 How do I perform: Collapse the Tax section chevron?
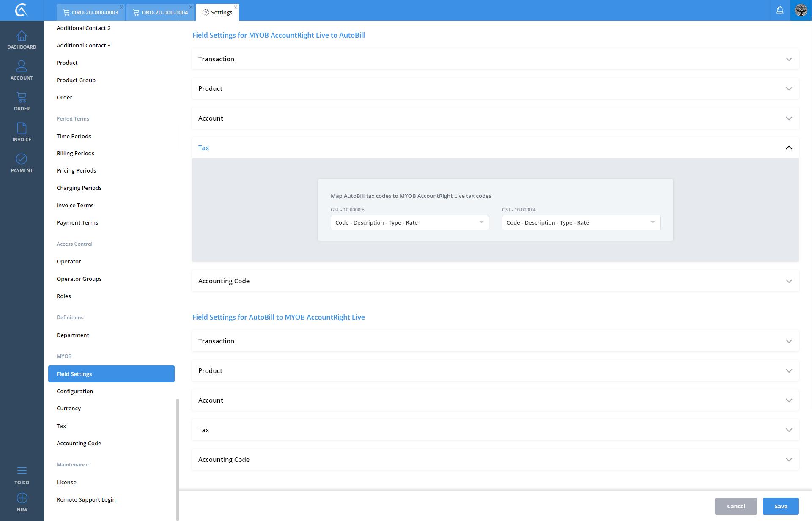[x=789, y=148]
